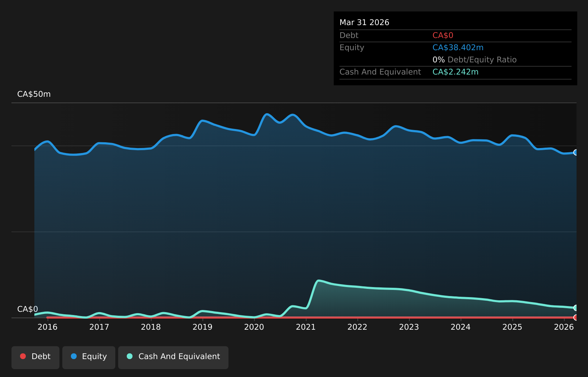Click the Debt label in tooltip

tap(349, 35)
